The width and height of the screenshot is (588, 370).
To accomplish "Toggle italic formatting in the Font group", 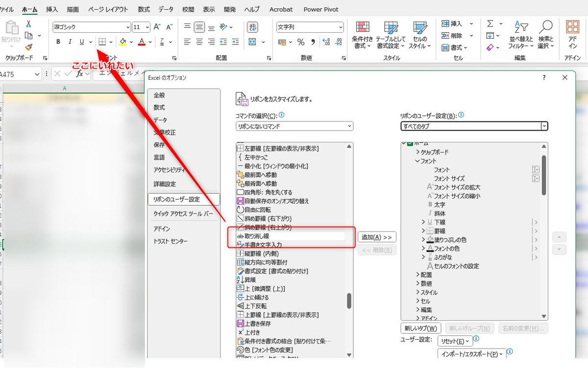I will pyautogui.click(x=70, y=42).
